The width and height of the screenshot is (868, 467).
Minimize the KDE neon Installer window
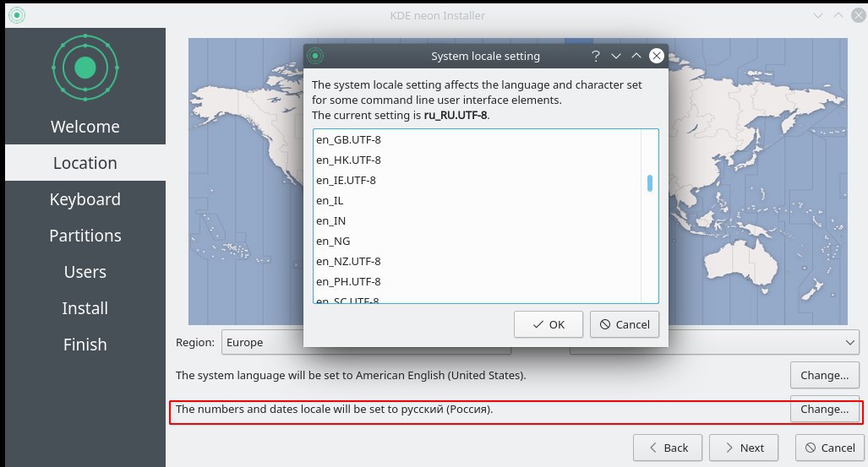coord(818,15)
